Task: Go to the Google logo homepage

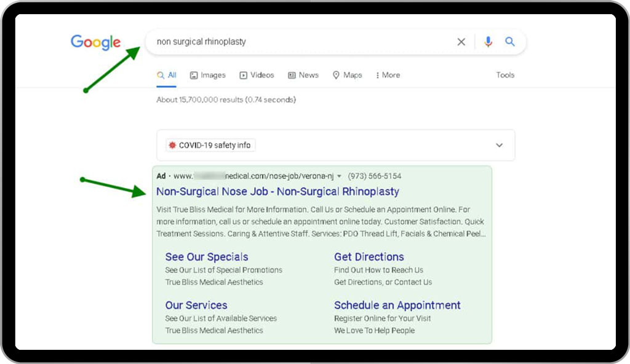Action: pos(95,42)
